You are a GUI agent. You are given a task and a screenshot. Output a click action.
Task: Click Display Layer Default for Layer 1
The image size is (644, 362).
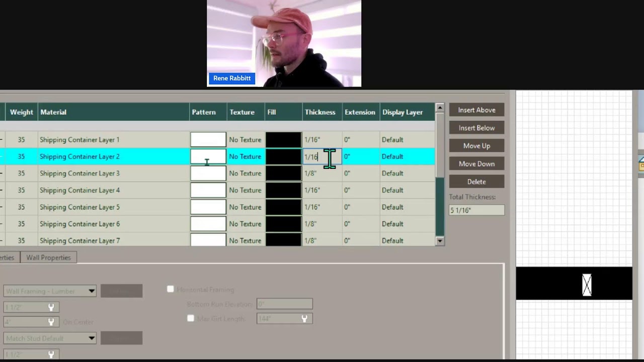click(x=392, y=140)
